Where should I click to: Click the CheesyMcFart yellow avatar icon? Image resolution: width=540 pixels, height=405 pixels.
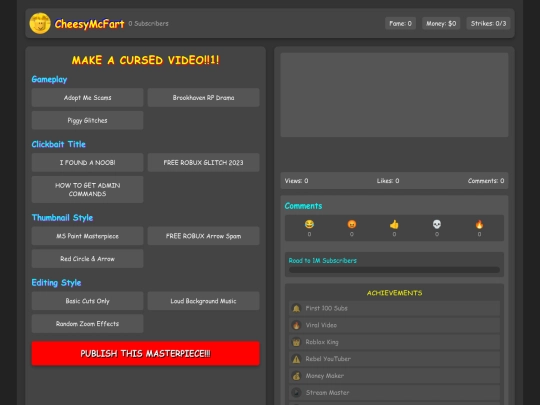[x=40, y=23]
